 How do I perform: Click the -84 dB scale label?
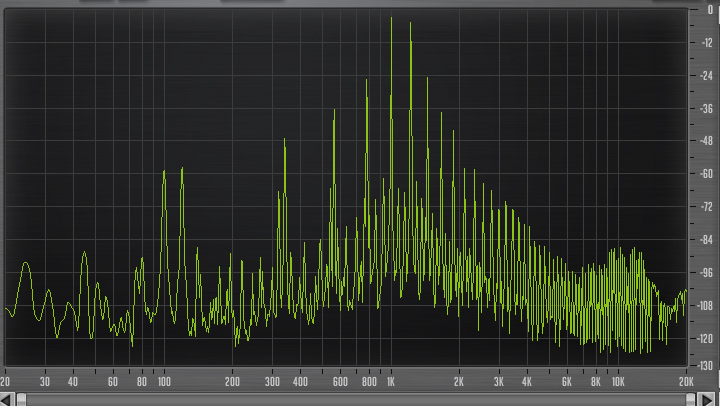tap(706, 239)
